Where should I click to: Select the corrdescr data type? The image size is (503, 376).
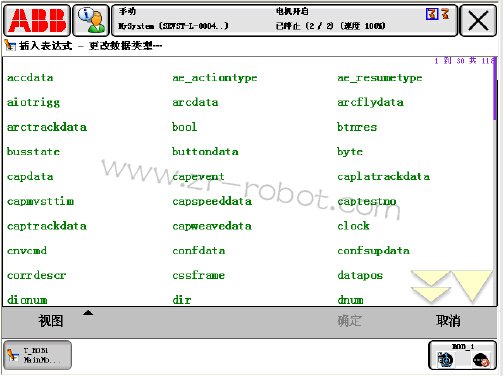(36, 275)
